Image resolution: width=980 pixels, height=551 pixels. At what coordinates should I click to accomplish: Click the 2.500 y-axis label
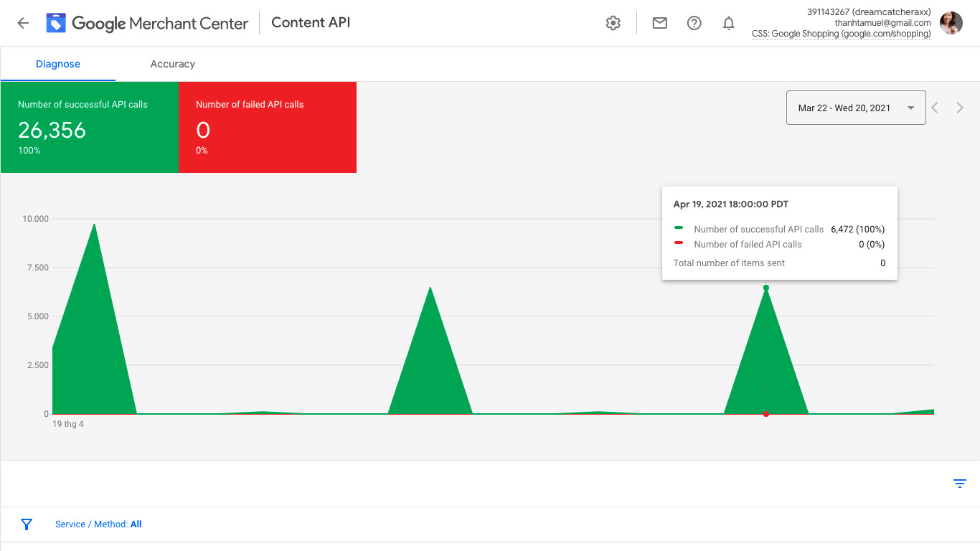coord(37,365)
